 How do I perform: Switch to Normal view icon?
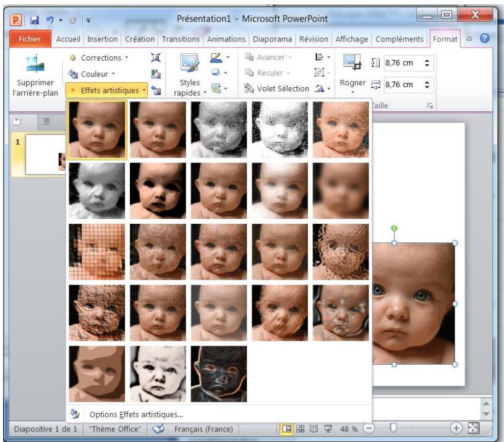(286, 428)
